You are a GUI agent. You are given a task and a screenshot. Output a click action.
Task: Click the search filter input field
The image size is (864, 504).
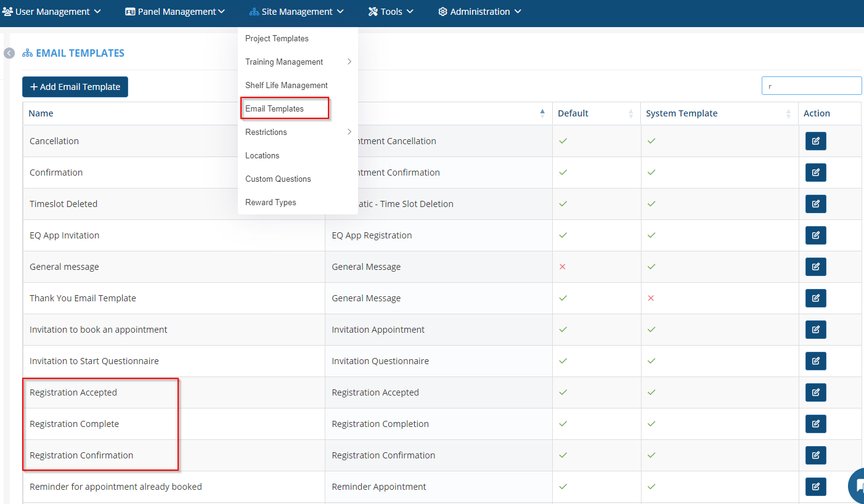click(811, 86)
